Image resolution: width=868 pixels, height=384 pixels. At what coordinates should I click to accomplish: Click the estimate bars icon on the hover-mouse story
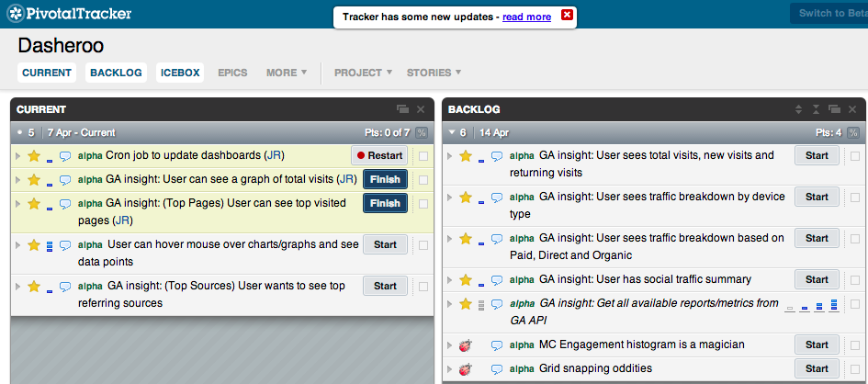click(x=50, y=245)
